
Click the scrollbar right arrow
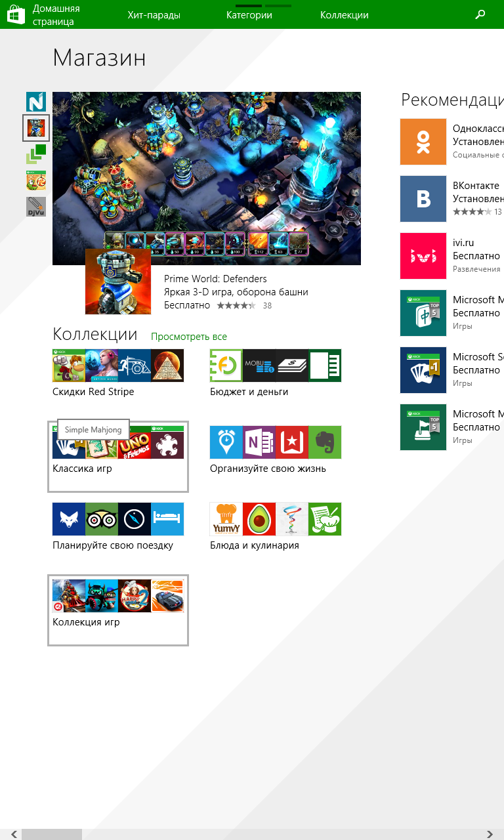[x=490, y=834]
